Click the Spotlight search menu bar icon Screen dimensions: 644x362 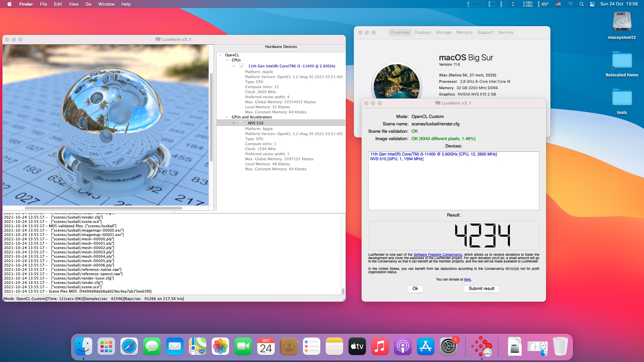(x=582, y=4)
